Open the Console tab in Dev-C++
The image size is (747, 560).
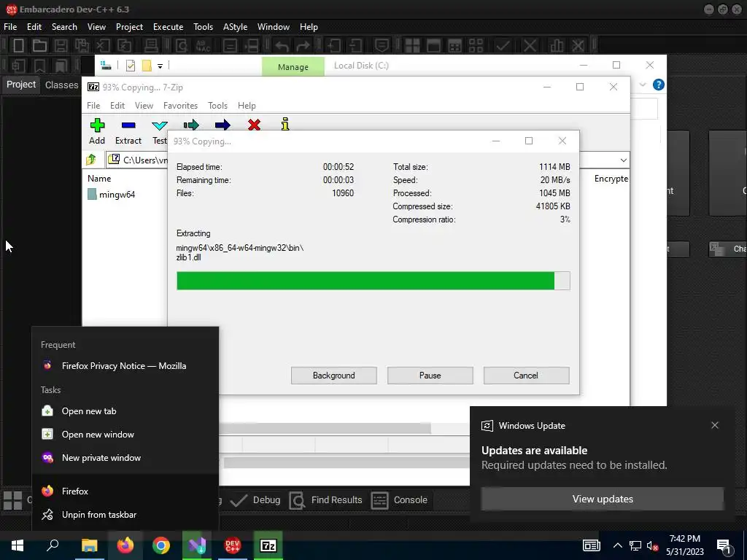[399, 500]
